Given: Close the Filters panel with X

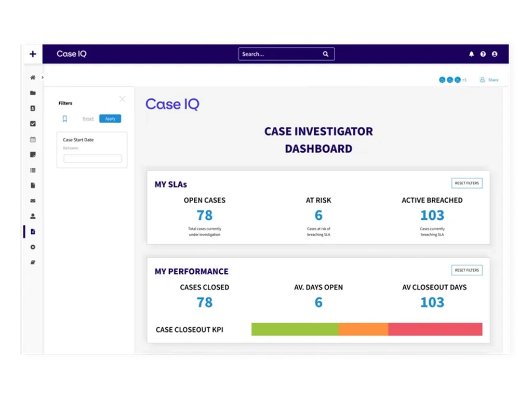Looking at the screenshot, I should pos(123,99).
